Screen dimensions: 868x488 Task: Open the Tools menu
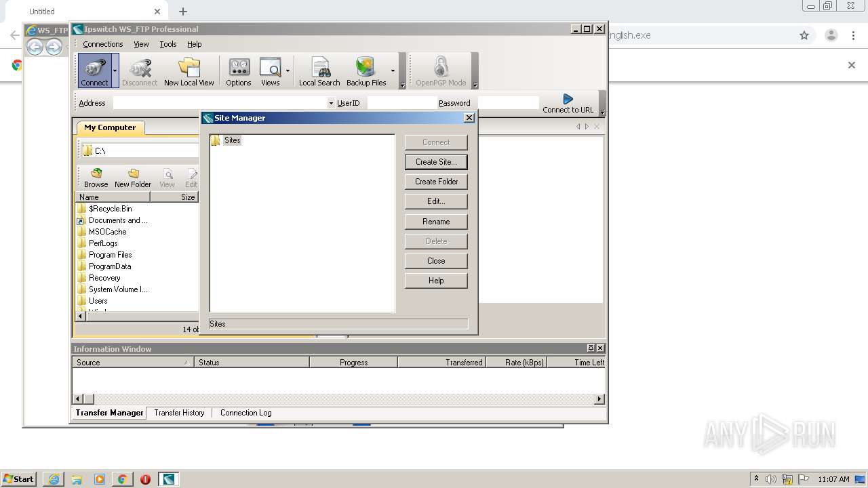167,44
